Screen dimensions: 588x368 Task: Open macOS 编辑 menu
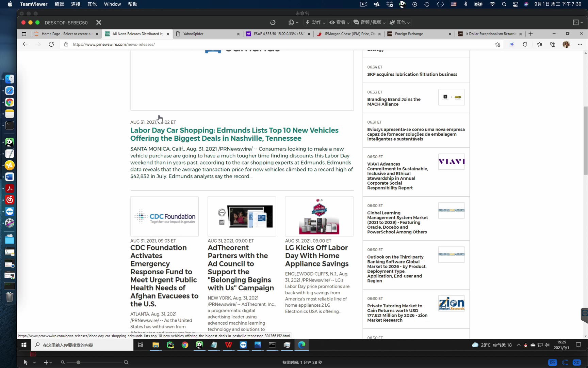(59, 4)
